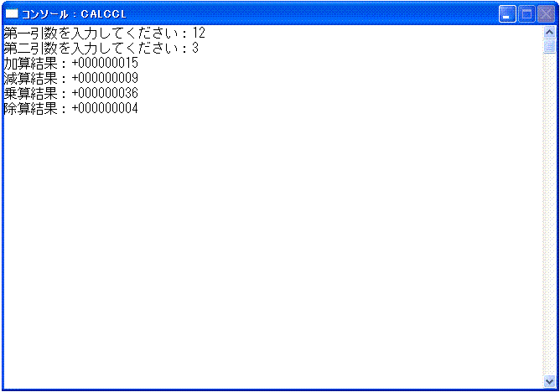Click the empty vertical scrollbar track

pyautogui.click(x=549, y=214)
